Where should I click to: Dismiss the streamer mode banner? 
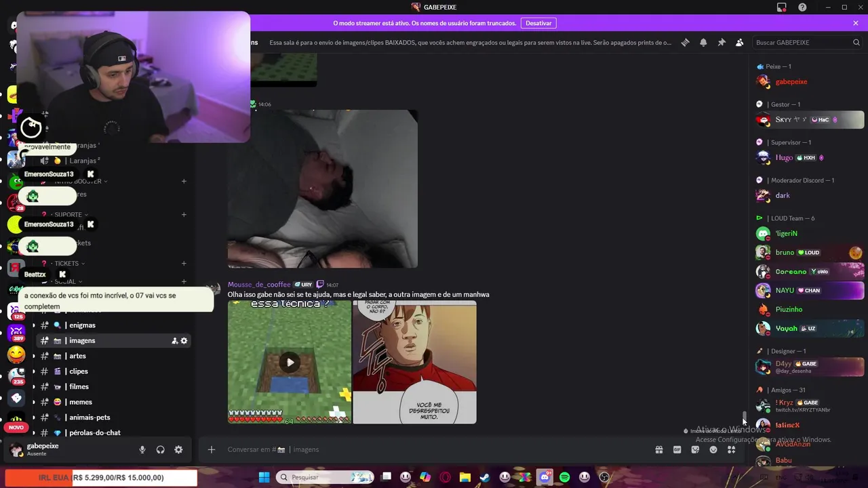(856, 23)
